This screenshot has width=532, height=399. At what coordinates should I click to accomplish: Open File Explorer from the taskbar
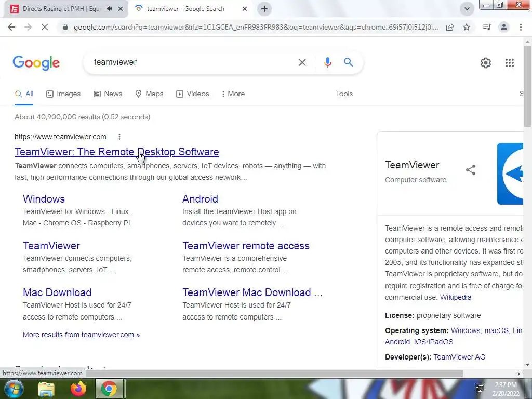coord(46,389)
